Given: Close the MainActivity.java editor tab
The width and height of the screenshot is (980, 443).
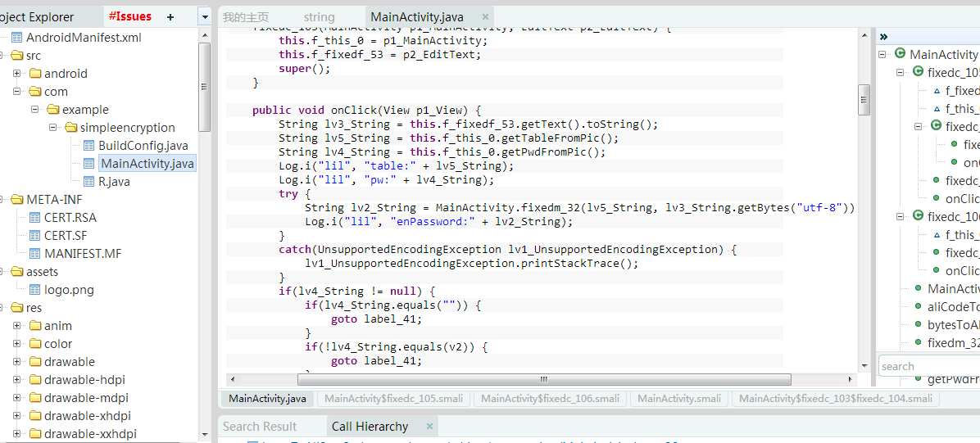Looking at the screenshot, I should coord(486,17).
